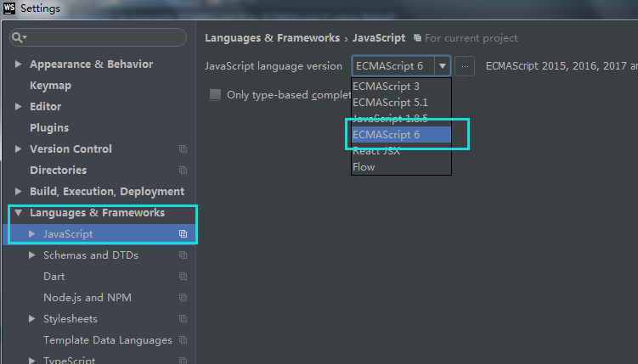The height and width of the screenshot is (364, 638).
Task: Click Languages & Frameworks breadcrumb text
Action: tap(272, 38)
